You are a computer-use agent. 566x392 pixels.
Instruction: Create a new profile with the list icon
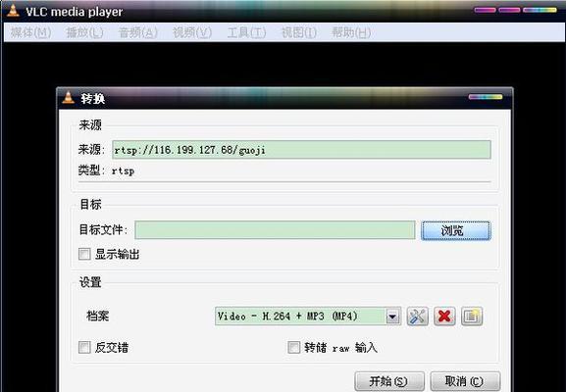click(472, 317)
